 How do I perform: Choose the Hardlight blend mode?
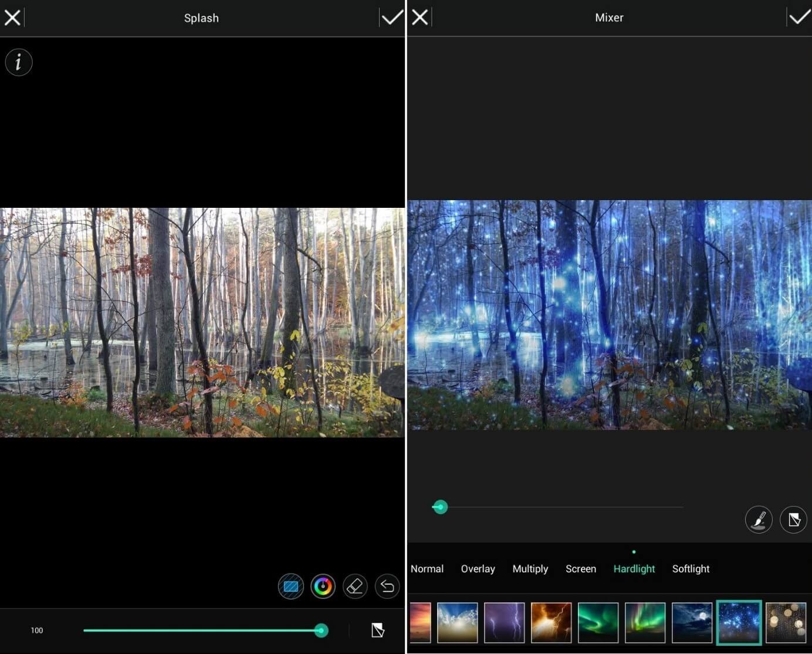point(634,569)
